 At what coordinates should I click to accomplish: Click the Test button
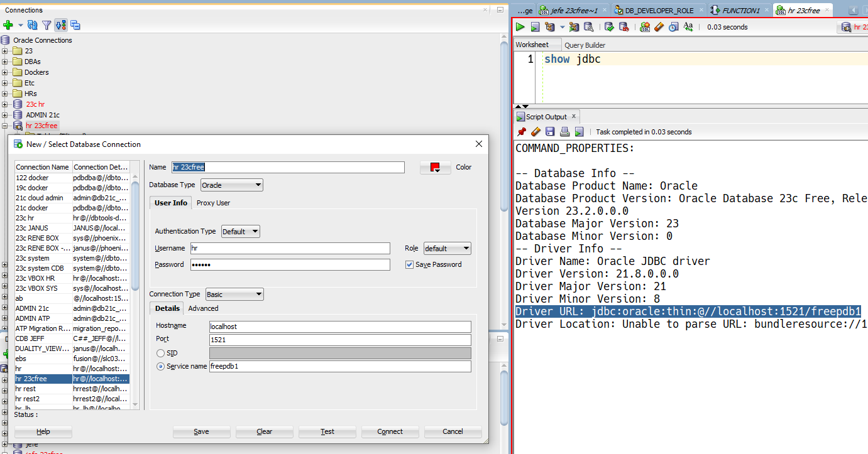327,431
